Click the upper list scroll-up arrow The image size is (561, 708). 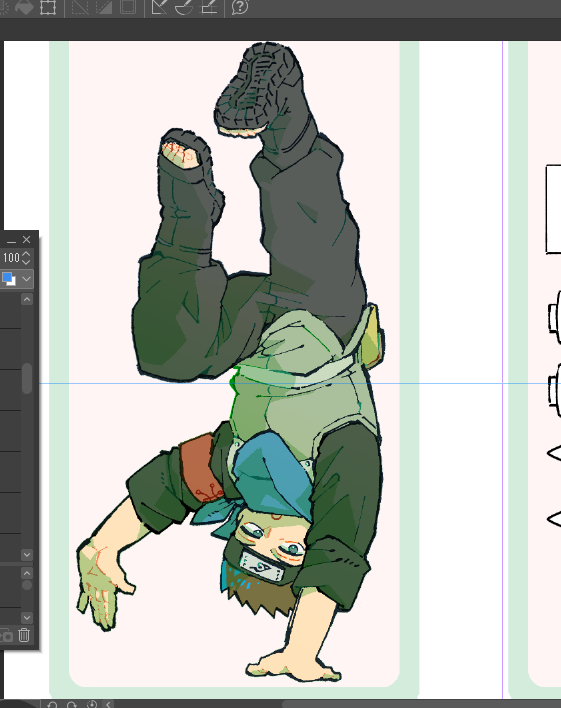tap(27, 299)
